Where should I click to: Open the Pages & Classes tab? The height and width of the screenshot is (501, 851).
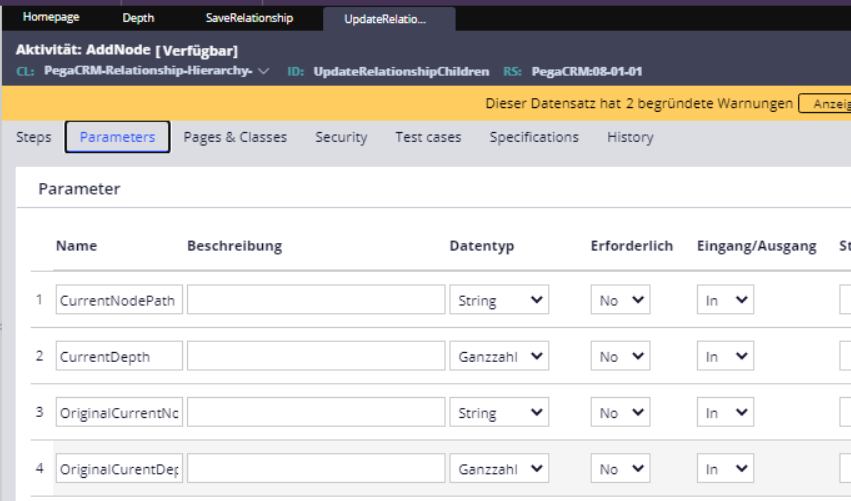click(x=235, y=137)
